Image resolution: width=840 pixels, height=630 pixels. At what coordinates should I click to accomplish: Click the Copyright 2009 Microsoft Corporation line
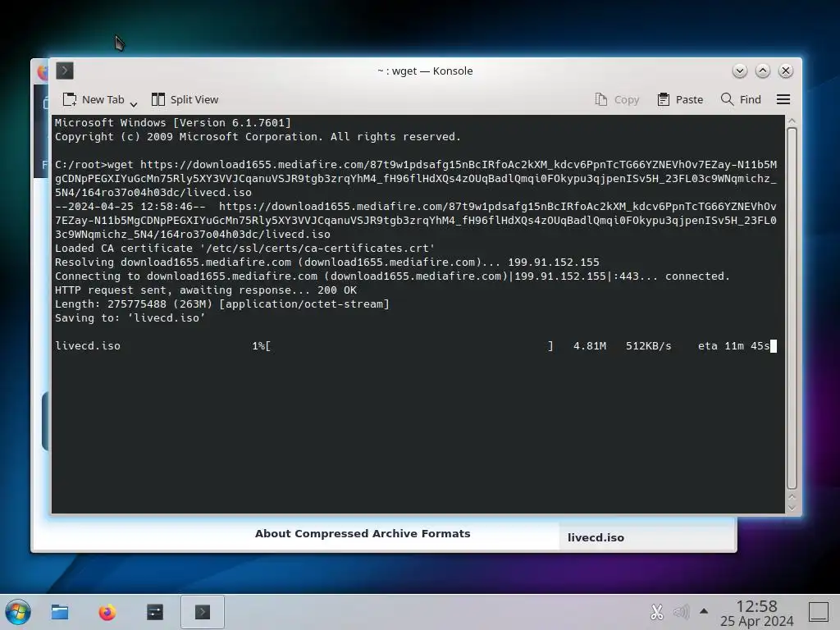(258, 137)
